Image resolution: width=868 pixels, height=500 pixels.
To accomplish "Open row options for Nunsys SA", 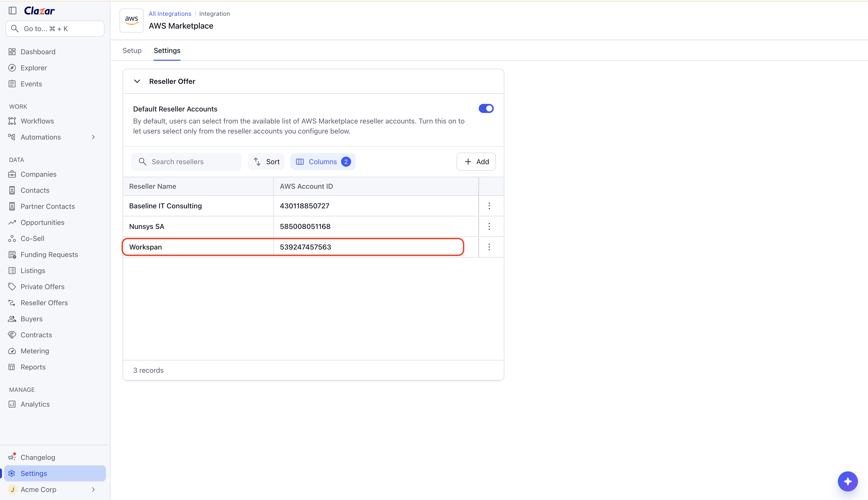I will (489, 226).
